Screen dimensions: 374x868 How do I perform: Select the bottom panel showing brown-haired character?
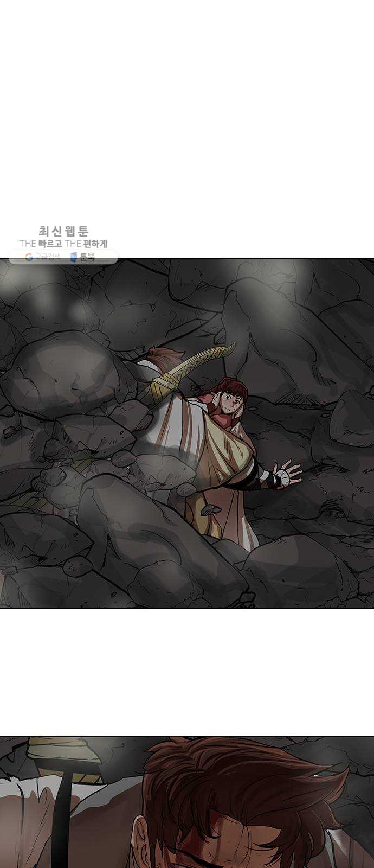(187, 802)
